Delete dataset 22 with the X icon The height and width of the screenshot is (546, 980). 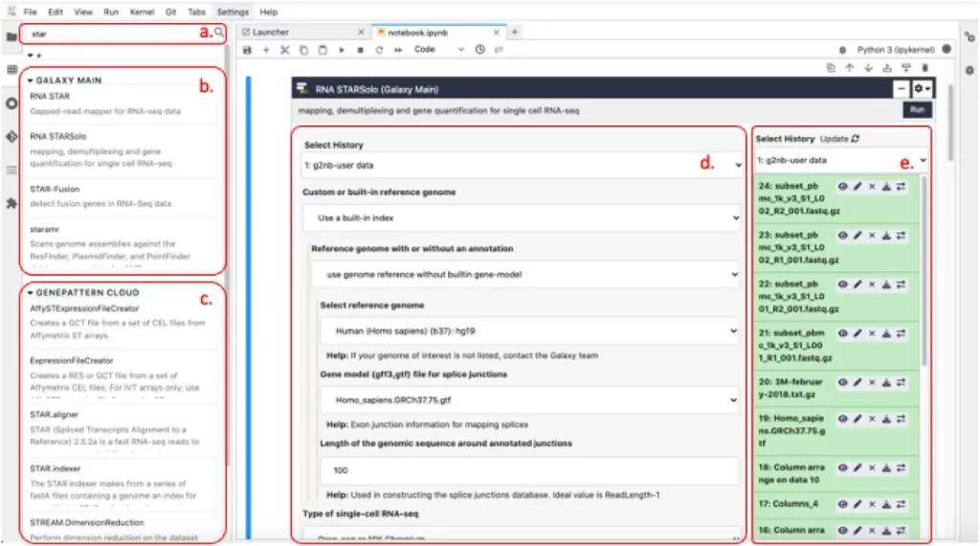coord(872,284)
